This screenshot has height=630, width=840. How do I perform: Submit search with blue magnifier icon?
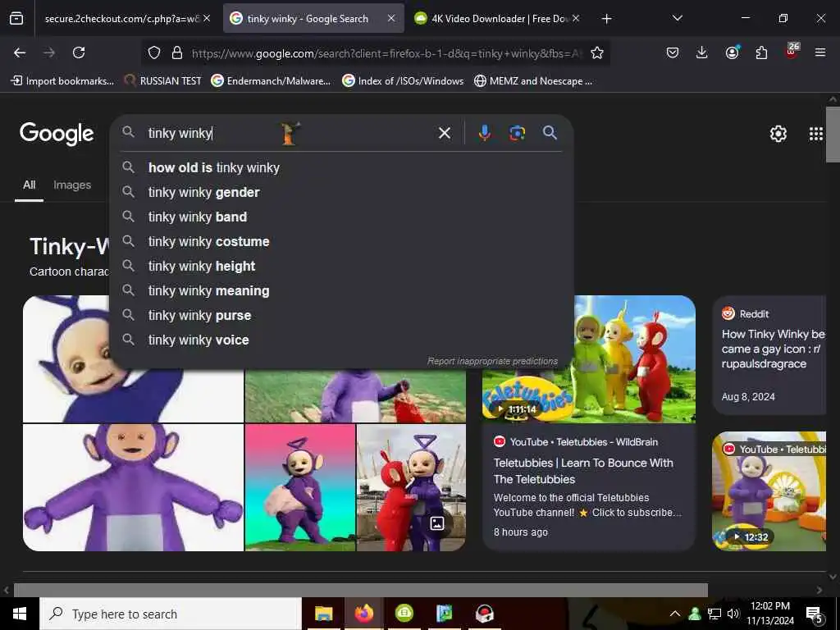tap(550, 132)
